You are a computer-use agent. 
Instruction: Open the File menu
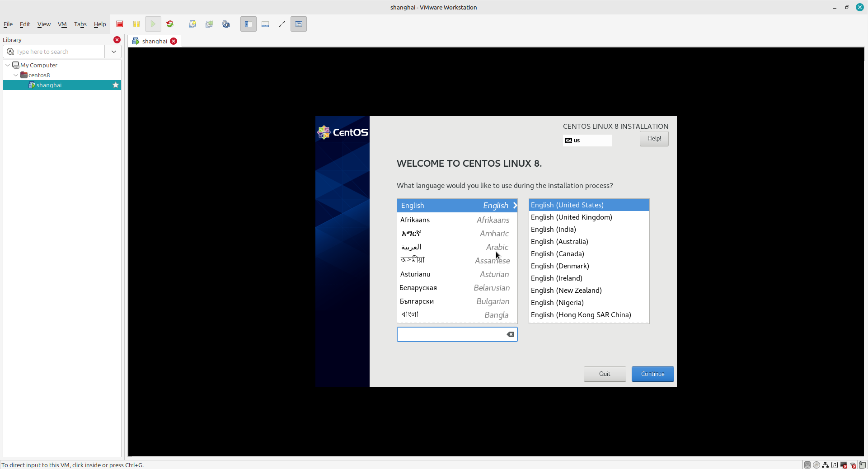[8, 24]
